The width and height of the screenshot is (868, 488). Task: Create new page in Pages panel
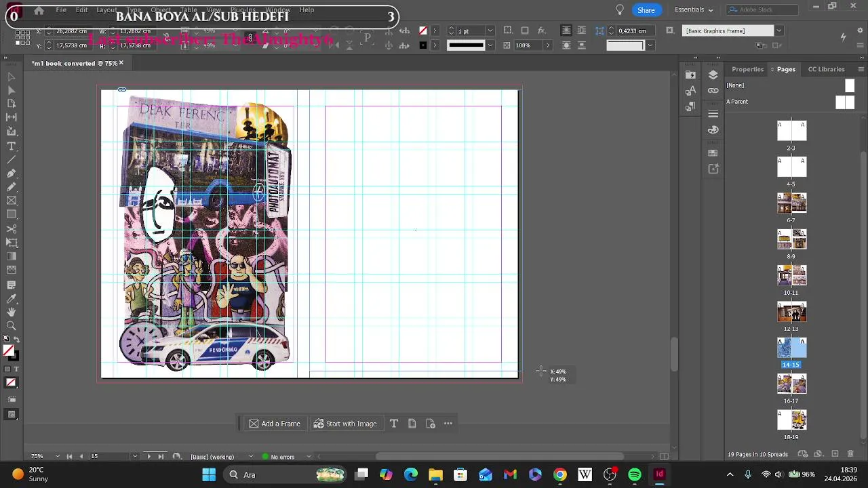[835, 454]
